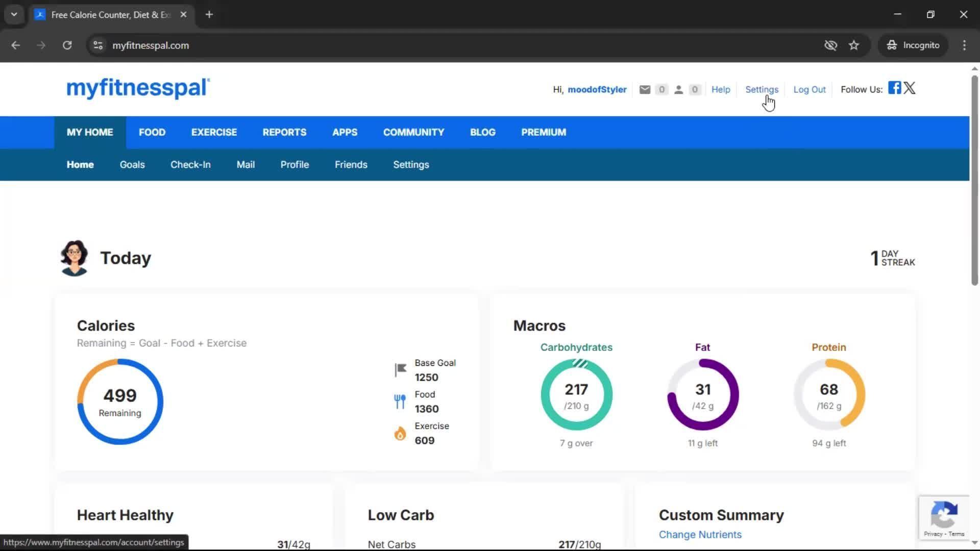Image resolution: width=980 pixels, height=551 pixels.
Task: Click the Exercise flame icon
Action: (400, 434)
